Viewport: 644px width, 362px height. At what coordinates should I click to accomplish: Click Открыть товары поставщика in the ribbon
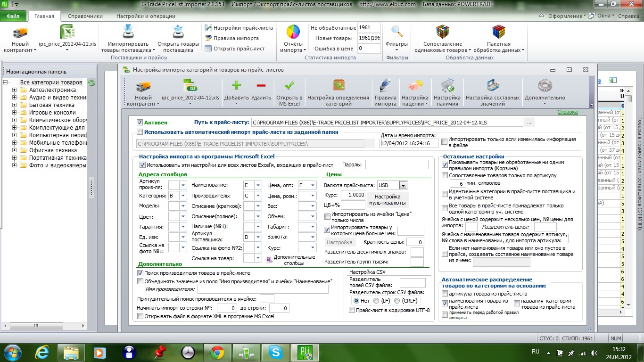[x=178, y=39]
